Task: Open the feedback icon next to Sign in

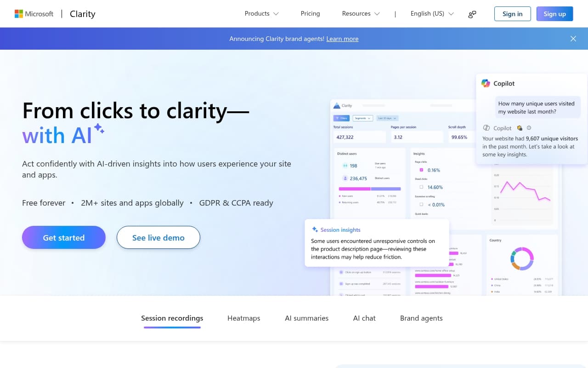Action: 472,14
